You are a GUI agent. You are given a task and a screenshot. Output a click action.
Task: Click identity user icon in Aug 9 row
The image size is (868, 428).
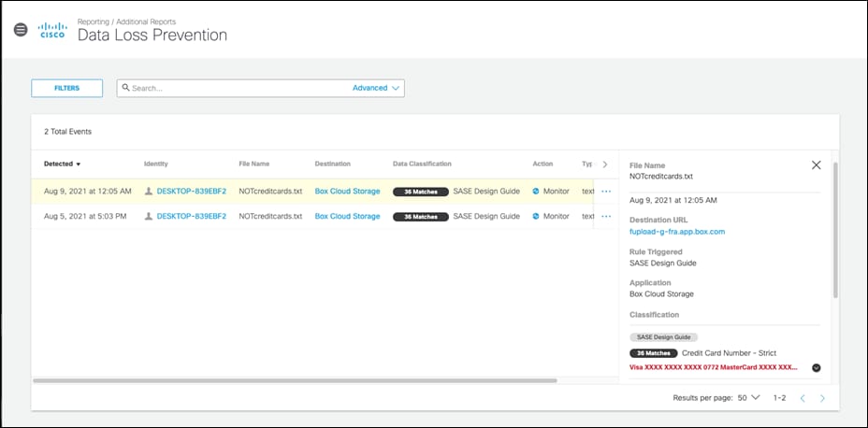[149, 192]
